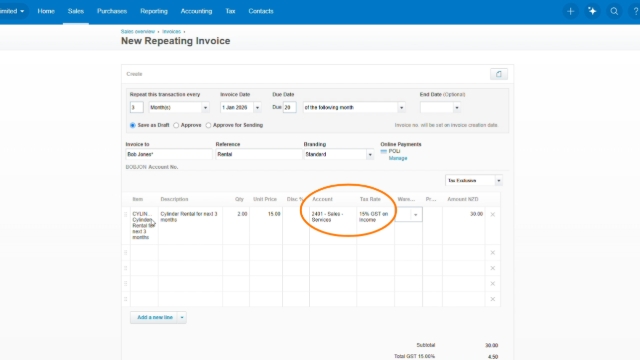Click the Description column header

[174, 199]
